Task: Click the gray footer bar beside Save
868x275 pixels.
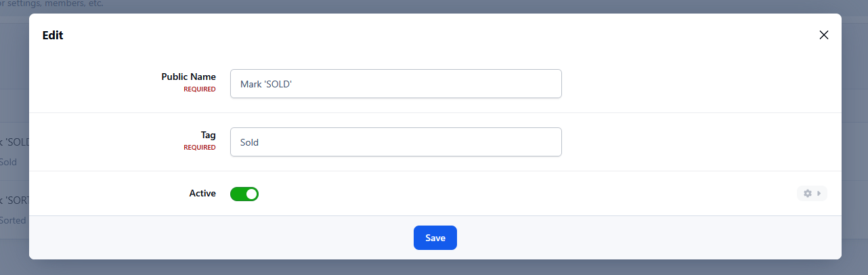Action: point(609,238)
